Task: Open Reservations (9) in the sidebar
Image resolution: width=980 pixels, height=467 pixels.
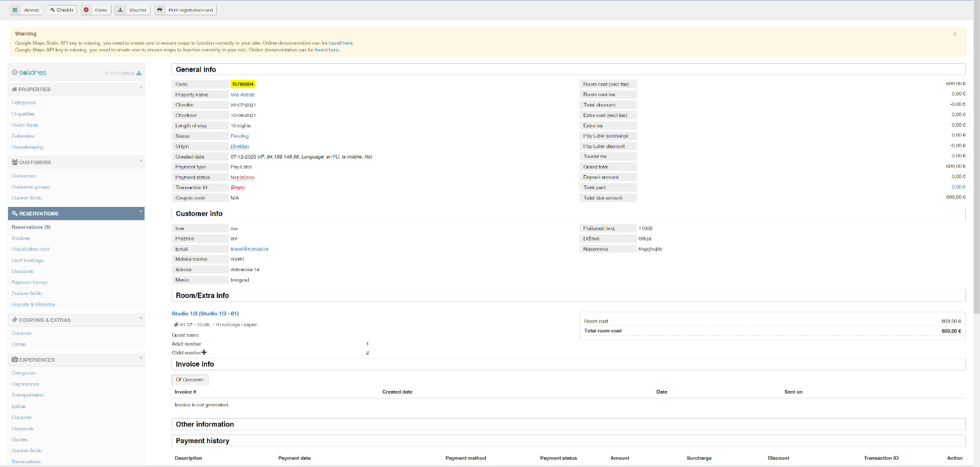Action: tap(31, 227)
